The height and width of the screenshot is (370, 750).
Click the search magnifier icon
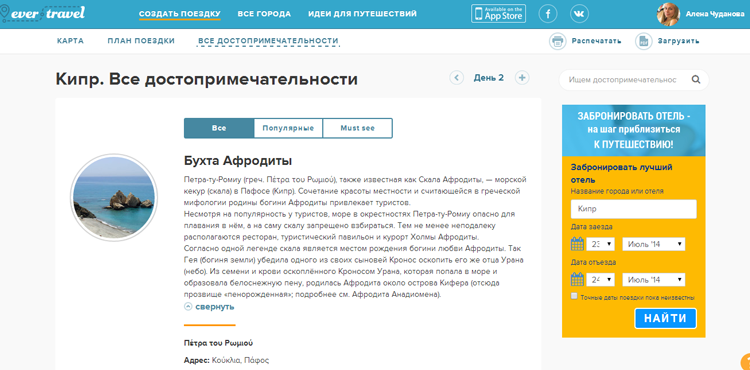695,80
